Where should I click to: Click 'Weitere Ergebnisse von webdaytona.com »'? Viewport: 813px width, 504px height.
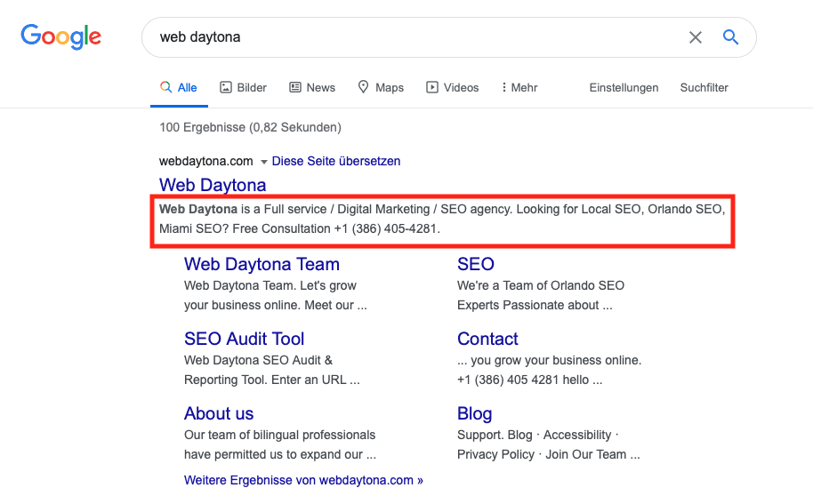pos(303,480)
